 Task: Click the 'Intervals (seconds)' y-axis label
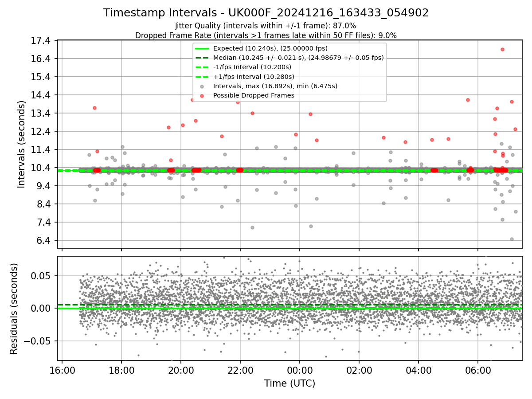[x=22, y=144]
